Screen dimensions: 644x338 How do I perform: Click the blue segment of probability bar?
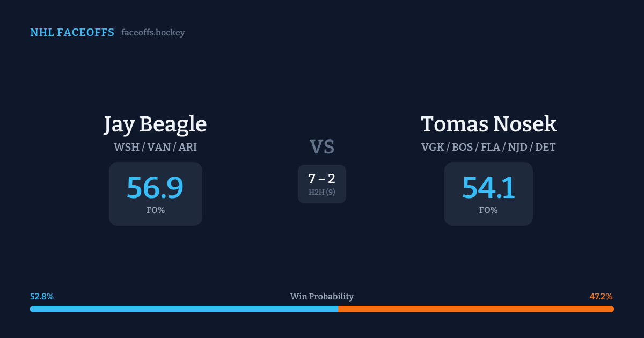click(x=184, y=309)
